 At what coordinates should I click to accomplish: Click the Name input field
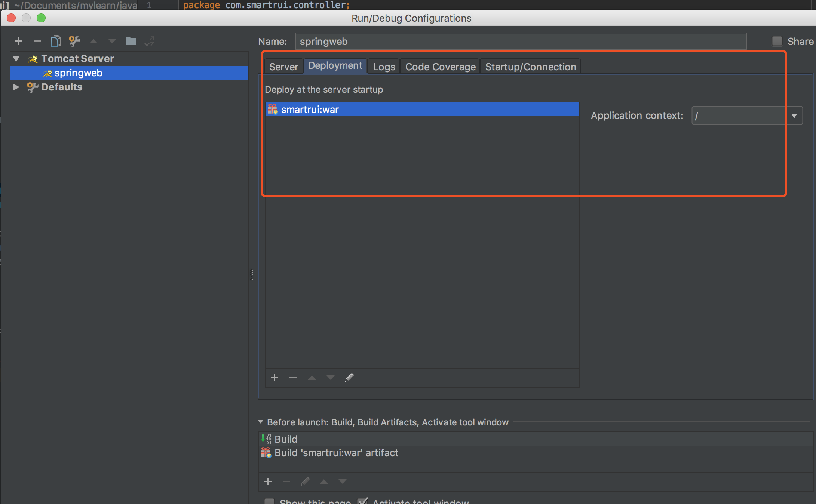pos(521,41)
